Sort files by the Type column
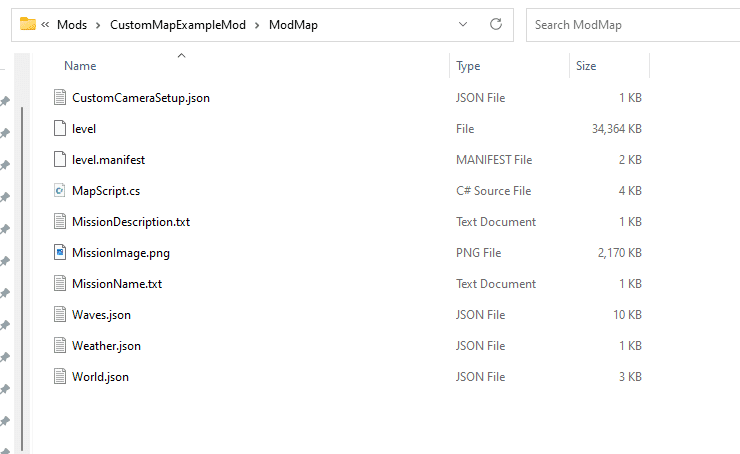This screenshot has width=740, height=454. 468,66
